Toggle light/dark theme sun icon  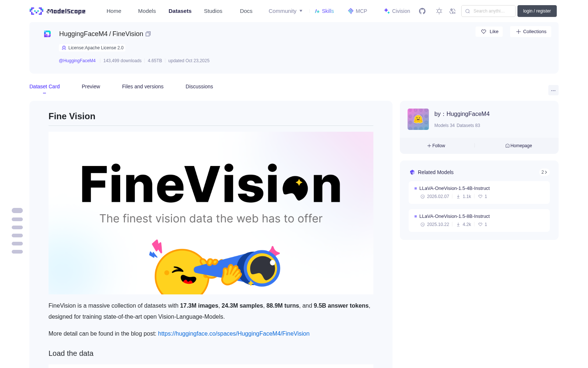coord(439,11)
